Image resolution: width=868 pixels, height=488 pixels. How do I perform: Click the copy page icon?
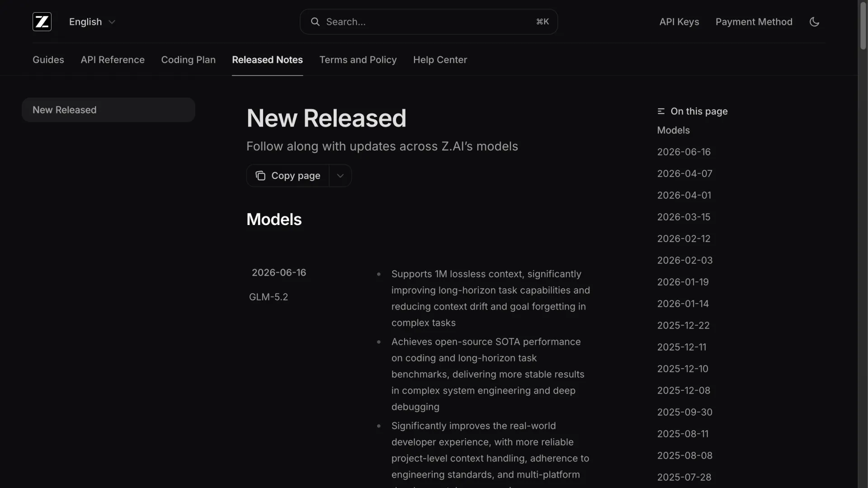[260, 176]
